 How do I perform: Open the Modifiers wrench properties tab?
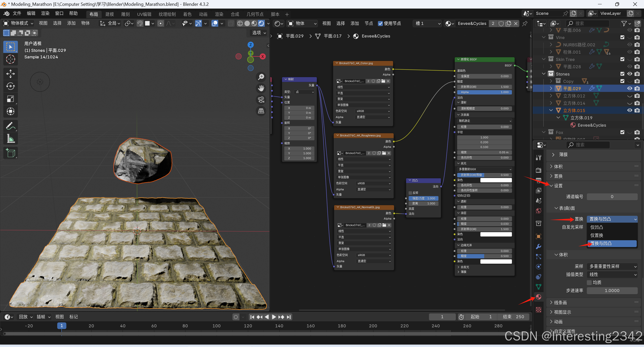539,247
